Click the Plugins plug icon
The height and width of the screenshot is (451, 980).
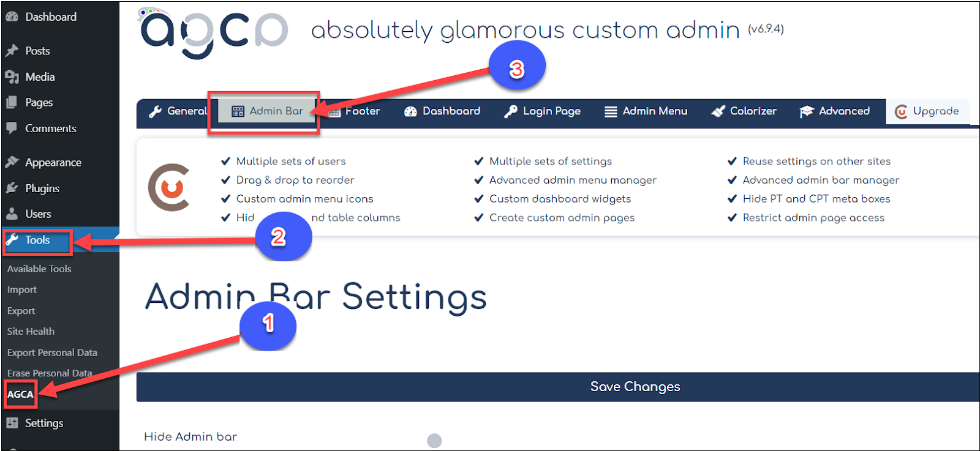[12, 188]
